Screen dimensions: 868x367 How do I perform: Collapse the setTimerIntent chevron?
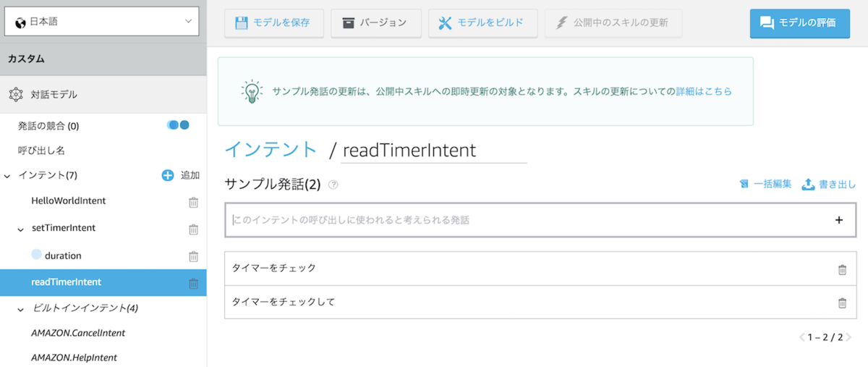(21, 229)
